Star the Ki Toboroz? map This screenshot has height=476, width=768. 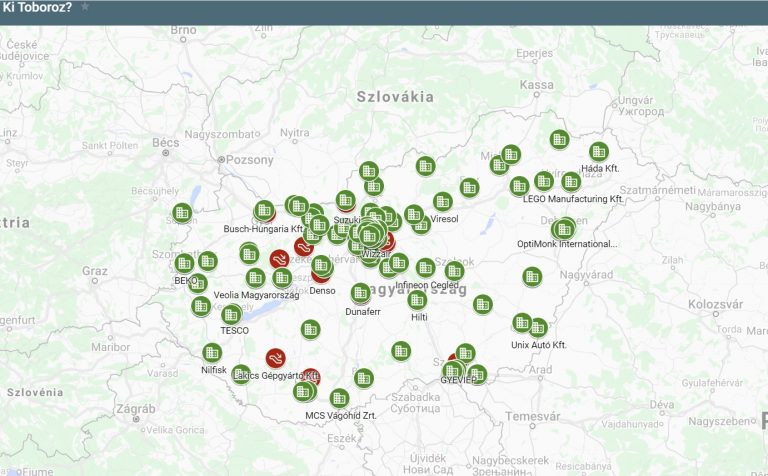pyautogui.click(x=85, y=6)
